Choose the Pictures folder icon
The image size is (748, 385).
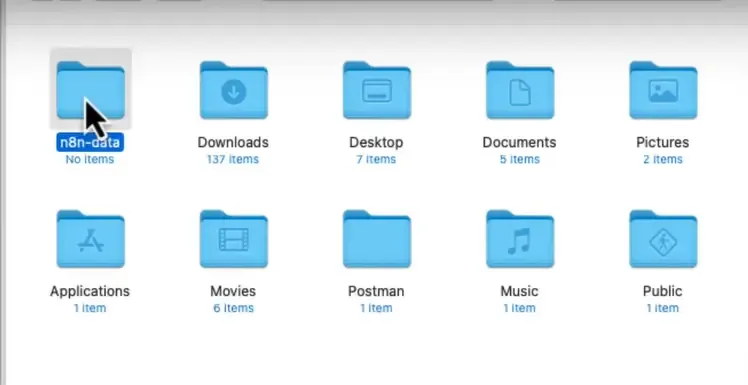click(663, 90)
